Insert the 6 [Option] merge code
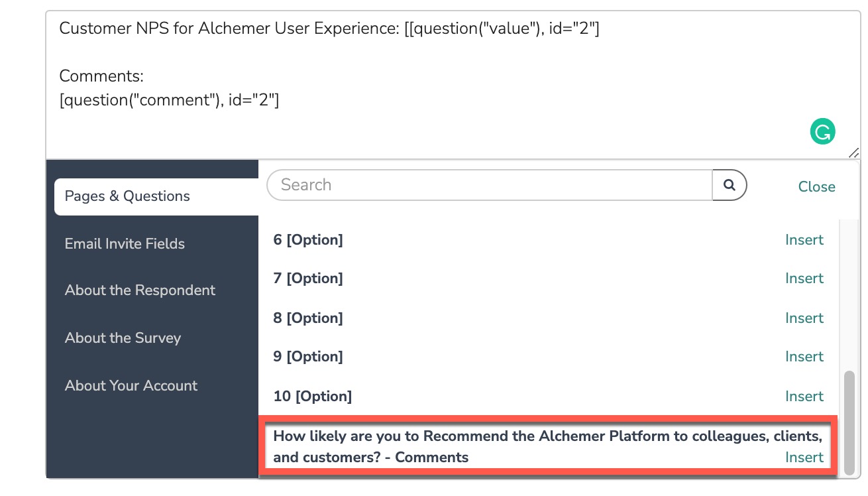The width and height of the screenshot is (868, 496). click(804, 240)
